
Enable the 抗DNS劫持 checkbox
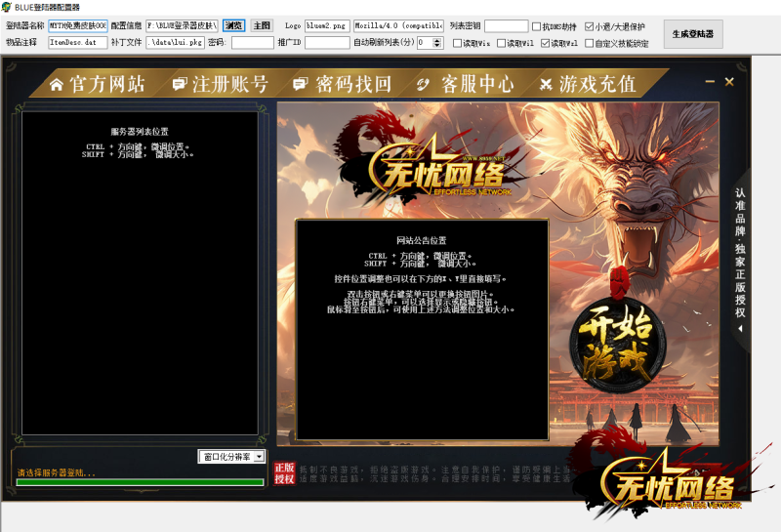tap(536, 26)
